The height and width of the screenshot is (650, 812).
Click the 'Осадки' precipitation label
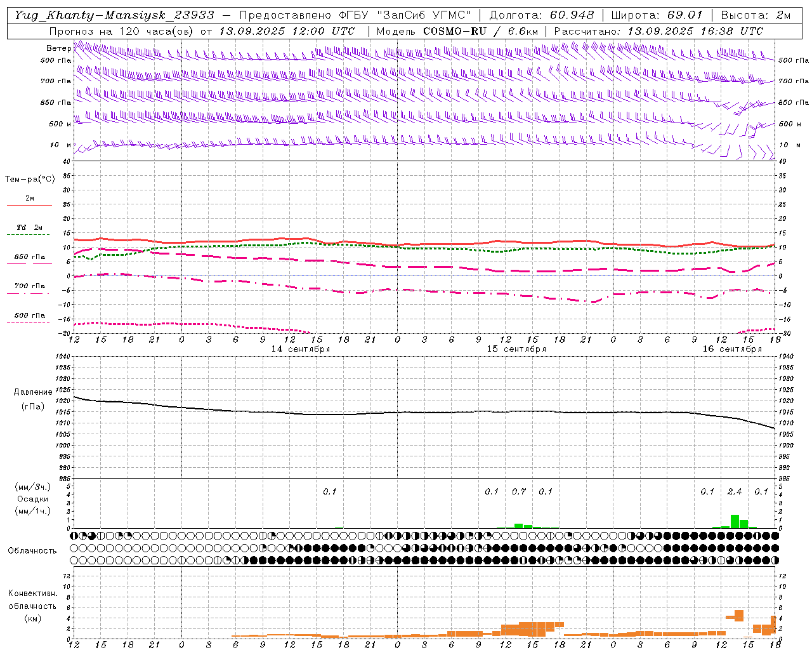(33, 499)
